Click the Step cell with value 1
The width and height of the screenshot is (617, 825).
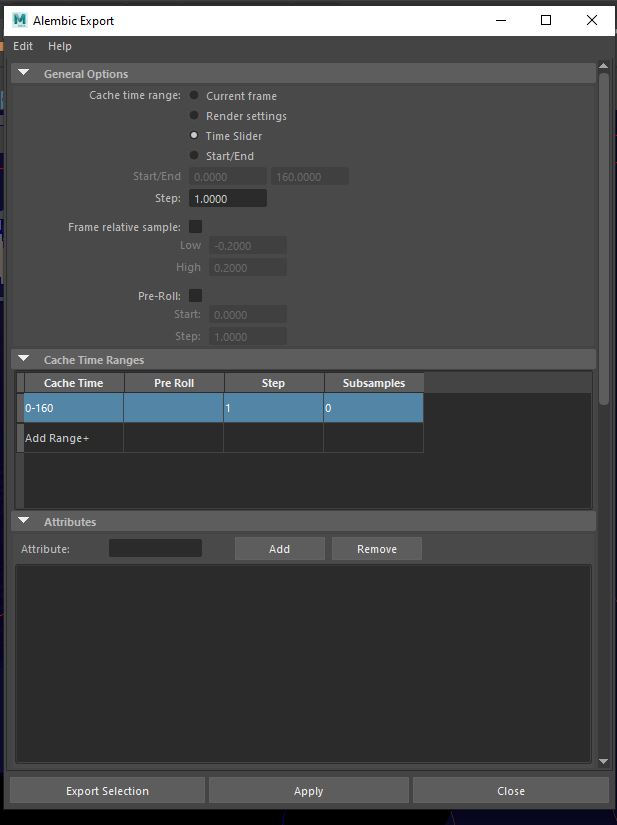click(274, 408)
